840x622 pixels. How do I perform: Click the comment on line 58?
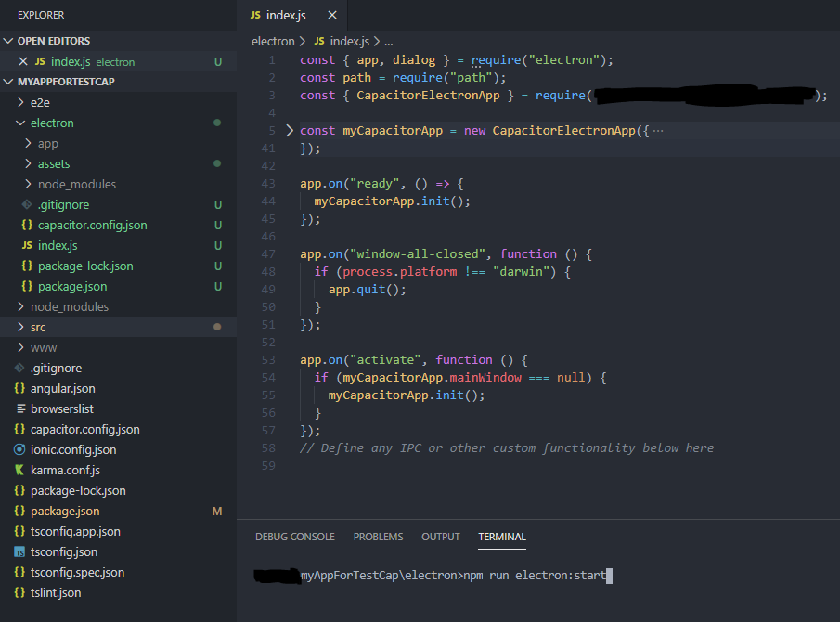click(x=507, y=447)
